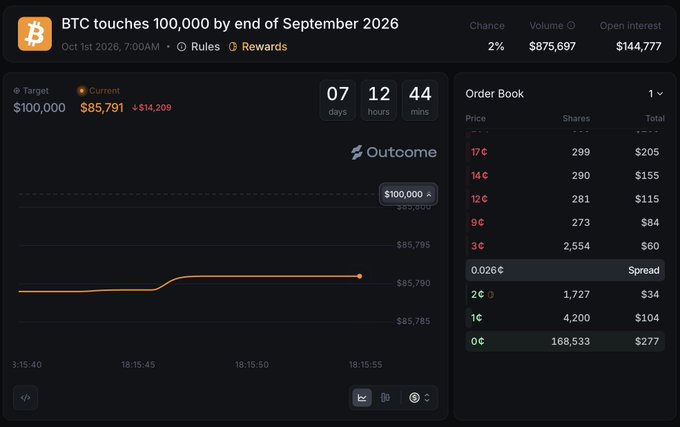Open the market Rules

198,47
